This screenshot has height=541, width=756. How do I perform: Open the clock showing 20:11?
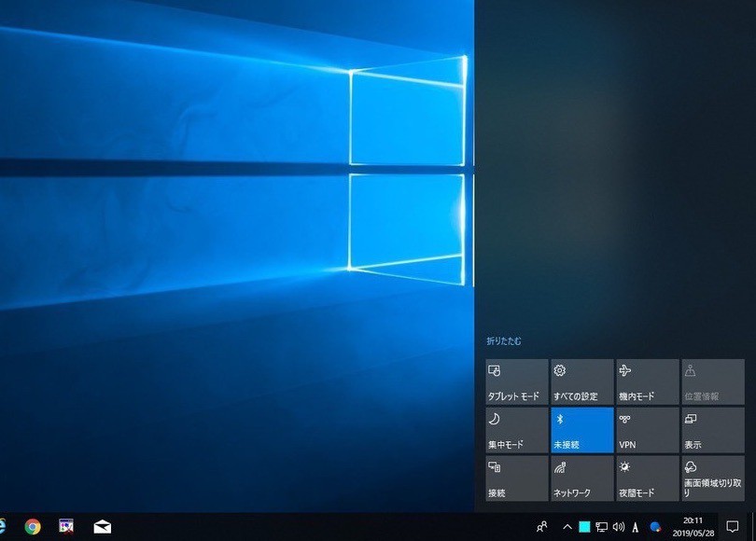[x=693, y=527]
